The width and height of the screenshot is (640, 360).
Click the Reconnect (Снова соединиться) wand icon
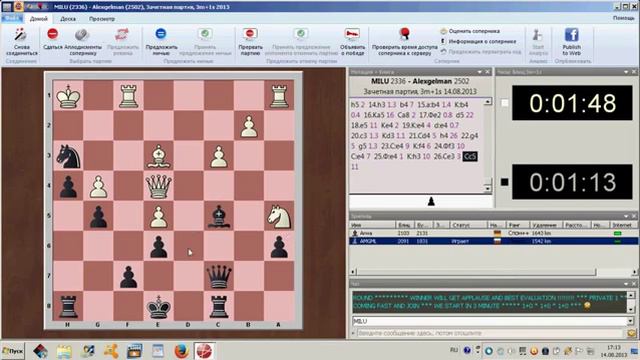tap(21, 35)
